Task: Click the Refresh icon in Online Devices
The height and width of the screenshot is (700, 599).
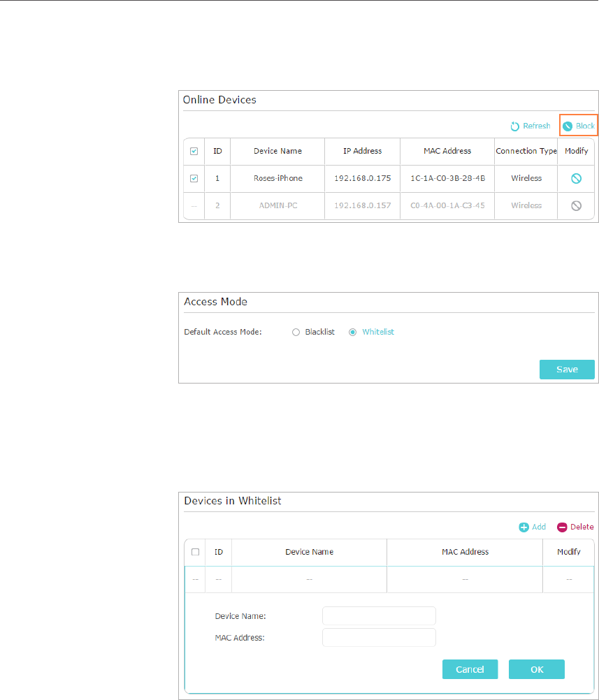Action: pos(515,126)
